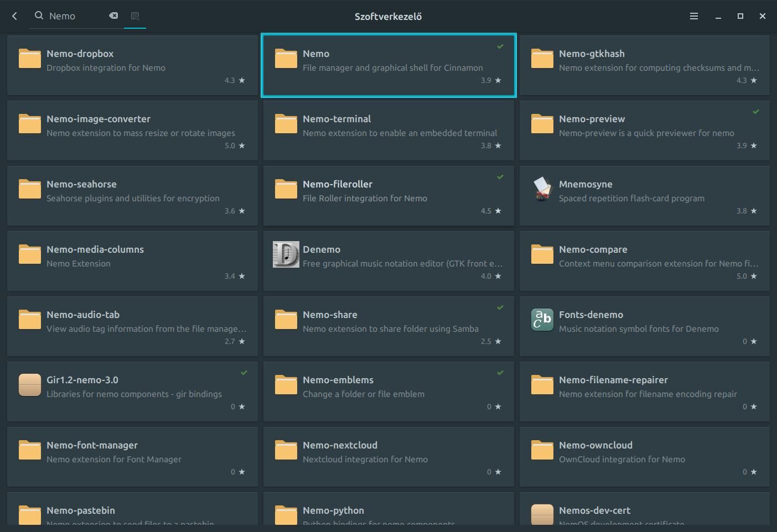Click the Nemo-seahorse folder icon

pos(30,189)
